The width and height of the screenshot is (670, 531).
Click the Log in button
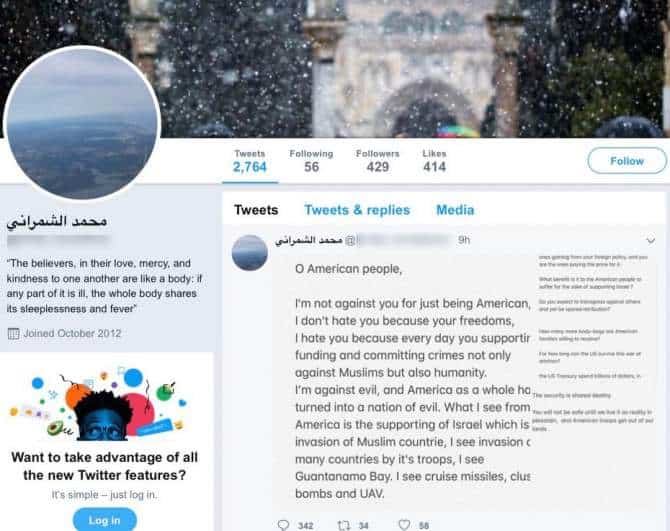(105, 520)
